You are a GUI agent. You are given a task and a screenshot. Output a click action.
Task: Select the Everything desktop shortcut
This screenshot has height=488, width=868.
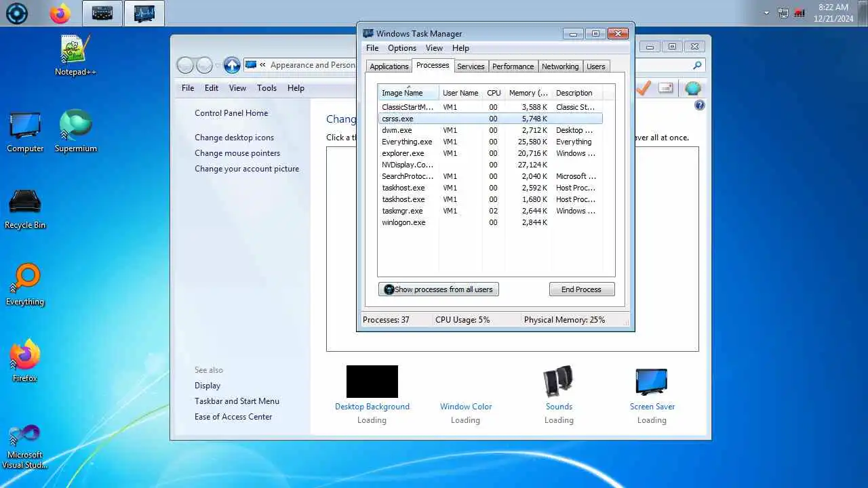pyautogui.click(x=25, y=285)
